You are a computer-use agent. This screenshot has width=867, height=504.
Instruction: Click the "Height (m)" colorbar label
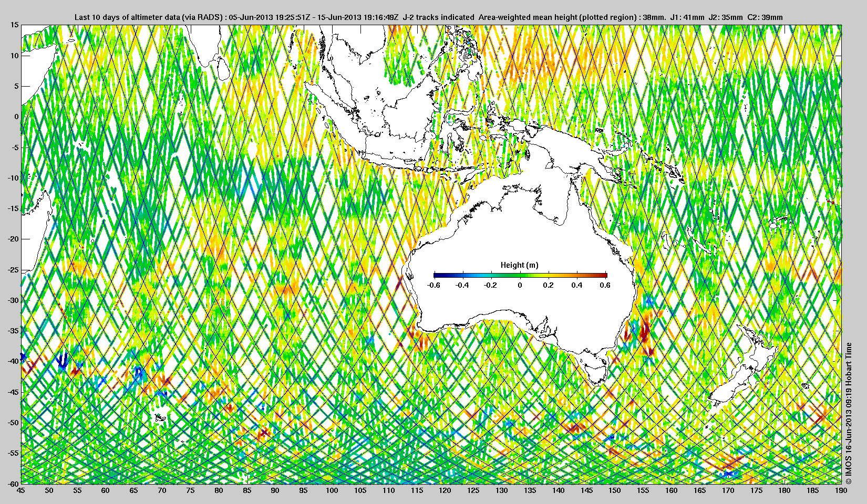point(520,265)
